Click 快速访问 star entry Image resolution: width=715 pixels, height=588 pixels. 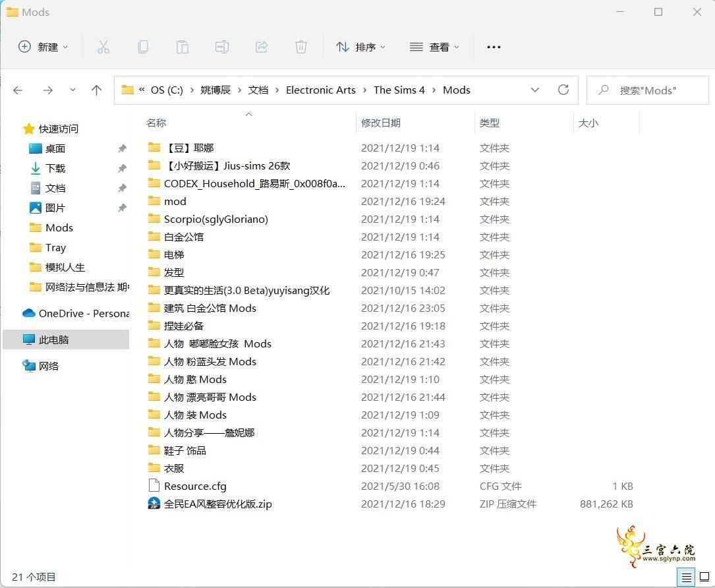pyautogui.click(x=51, y=129)
